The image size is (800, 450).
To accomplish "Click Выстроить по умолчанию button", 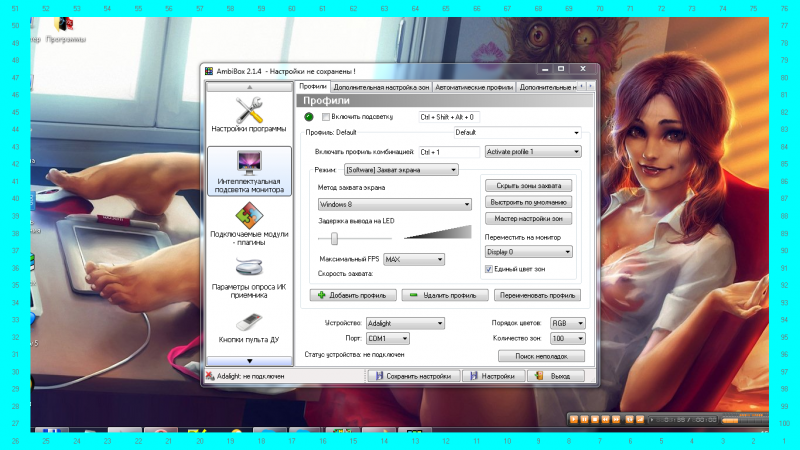I will (529, 202).
